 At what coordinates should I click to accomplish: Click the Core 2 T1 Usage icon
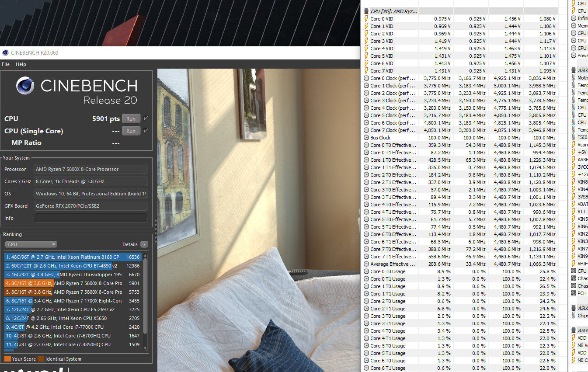click(366, 309)
